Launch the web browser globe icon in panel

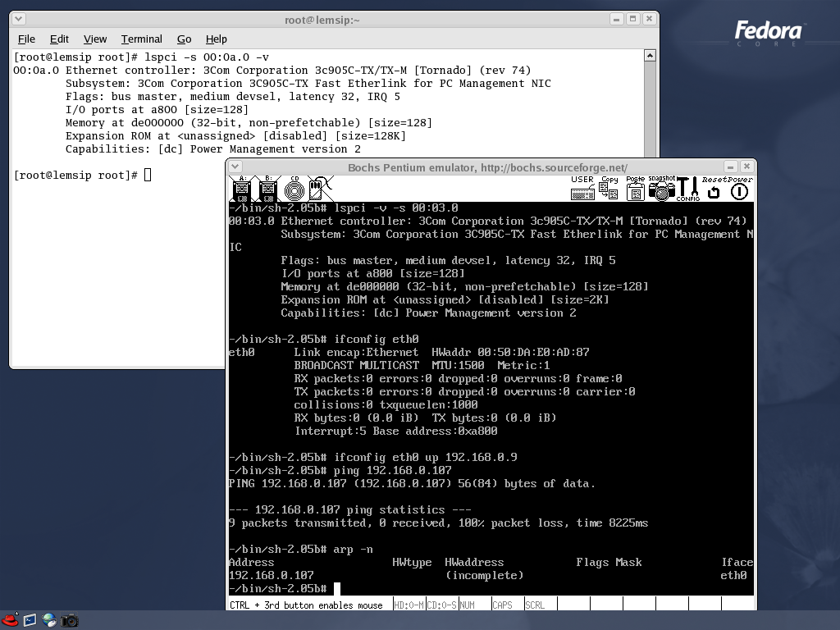click(x=48, y=620)
